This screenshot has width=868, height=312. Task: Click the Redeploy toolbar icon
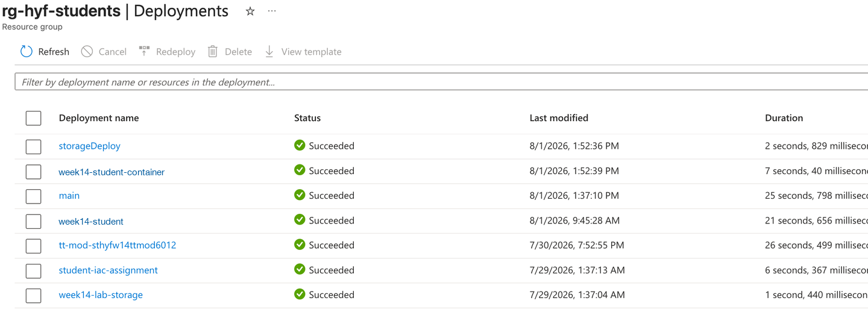coord(144,51)
